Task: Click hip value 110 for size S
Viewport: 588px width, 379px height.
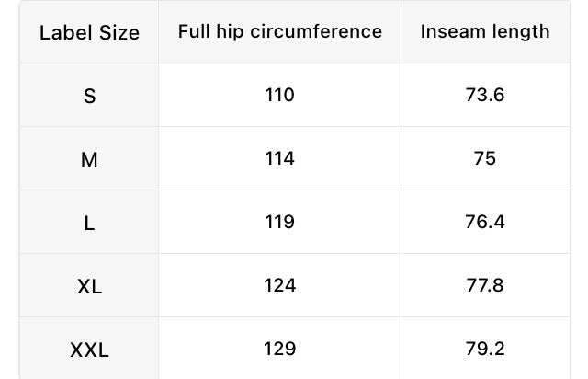Action: [x=279, y=95]
